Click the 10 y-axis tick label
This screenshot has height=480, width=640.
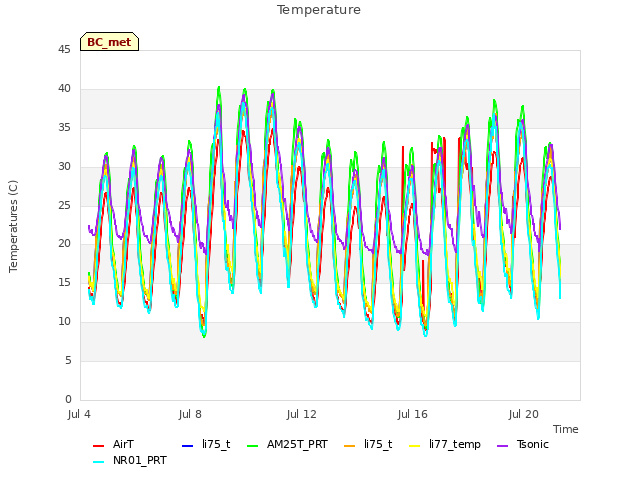coord(64,322)
